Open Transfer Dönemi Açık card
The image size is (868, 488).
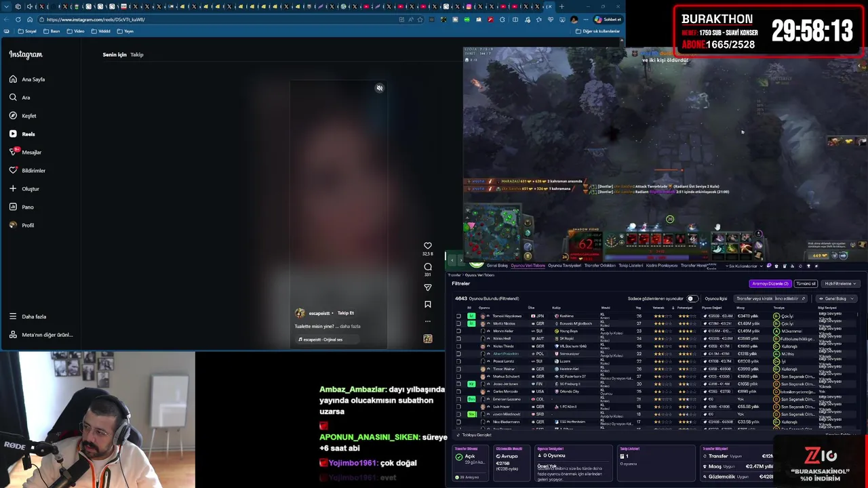click(x=471, y=463)
